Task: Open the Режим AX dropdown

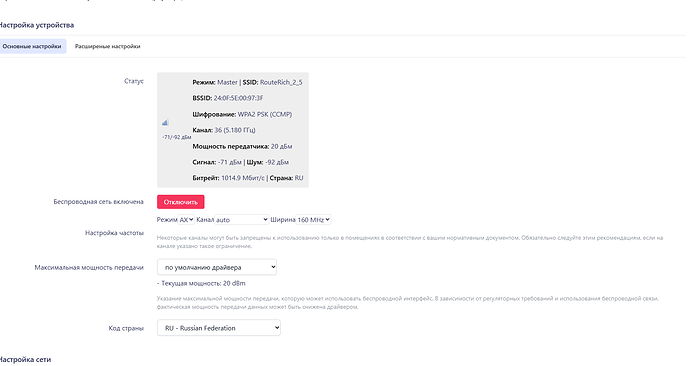Action: [186, 220]
